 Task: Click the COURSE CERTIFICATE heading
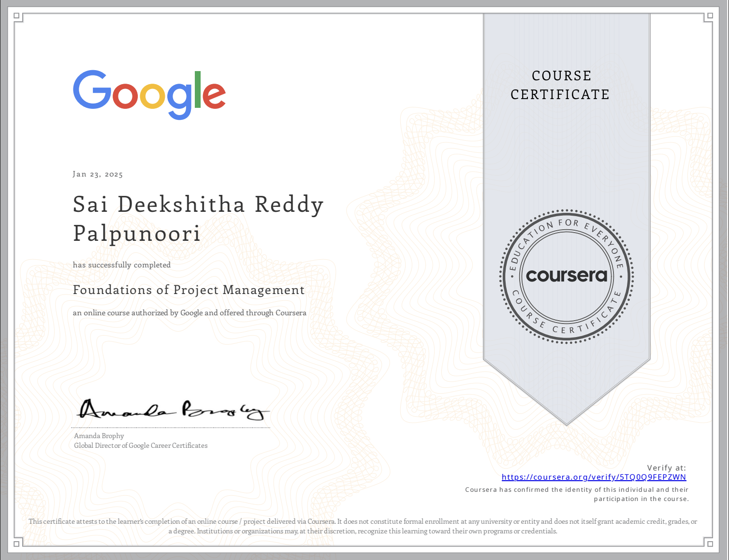[560, 85]
